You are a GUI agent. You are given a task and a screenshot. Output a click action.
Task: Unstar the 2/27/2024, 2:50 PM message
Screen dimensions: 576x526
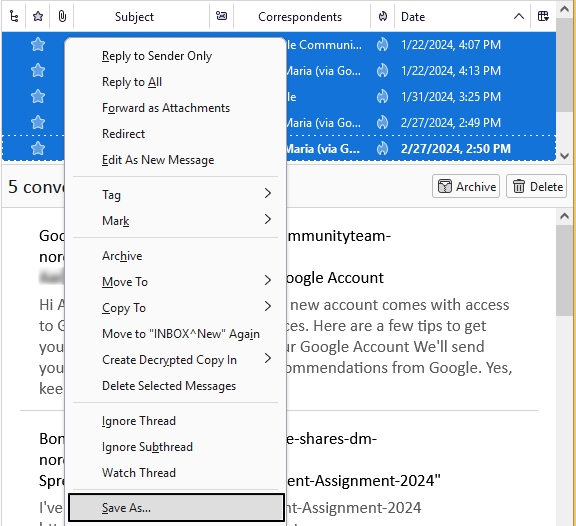38,148
